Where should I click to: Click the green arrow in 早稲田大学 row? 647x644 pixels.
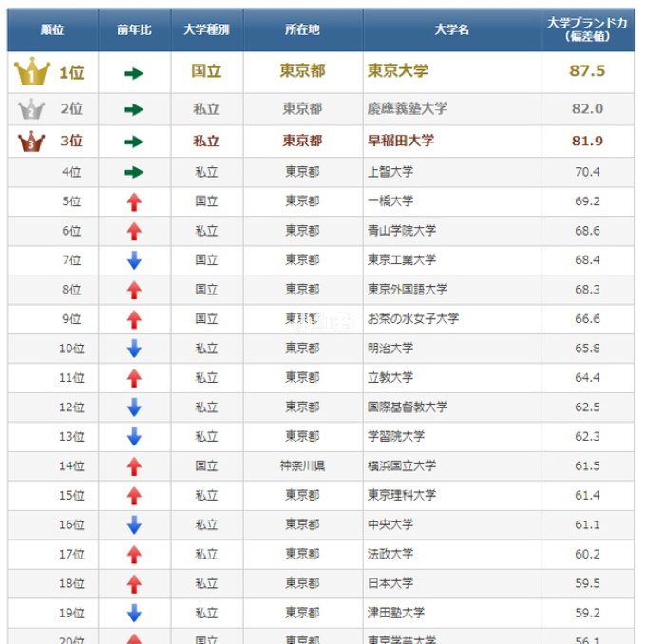click(134, 142)
